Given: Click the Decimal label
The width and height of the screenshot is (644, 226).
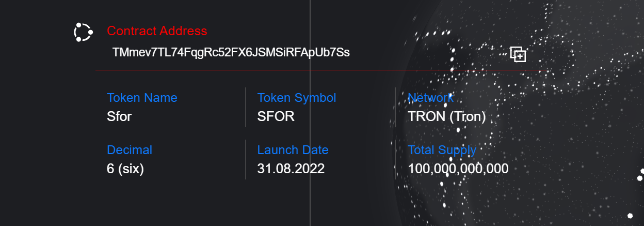Looking at the screenshot, I should tap(130, 150).
